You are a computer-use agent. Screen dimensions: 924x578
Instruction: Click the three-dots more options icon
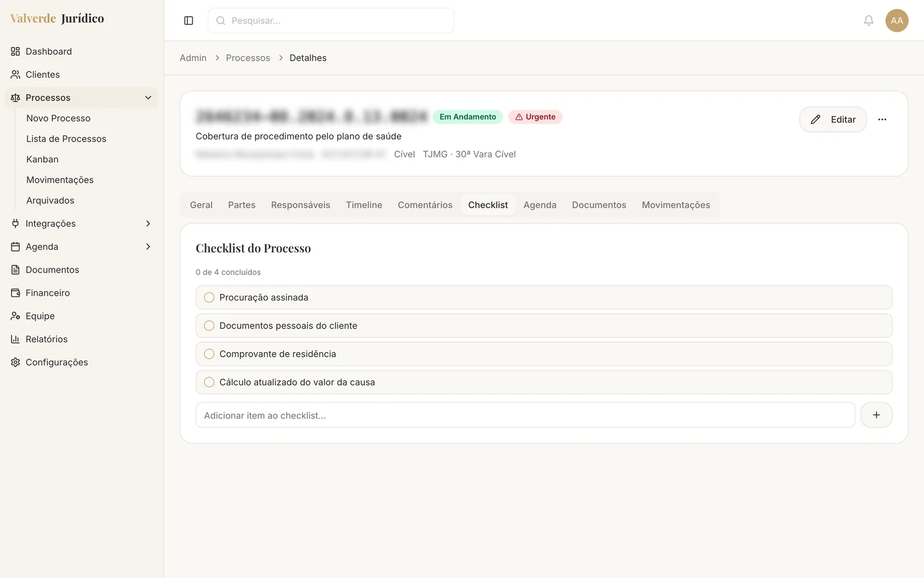click(882, 120)
